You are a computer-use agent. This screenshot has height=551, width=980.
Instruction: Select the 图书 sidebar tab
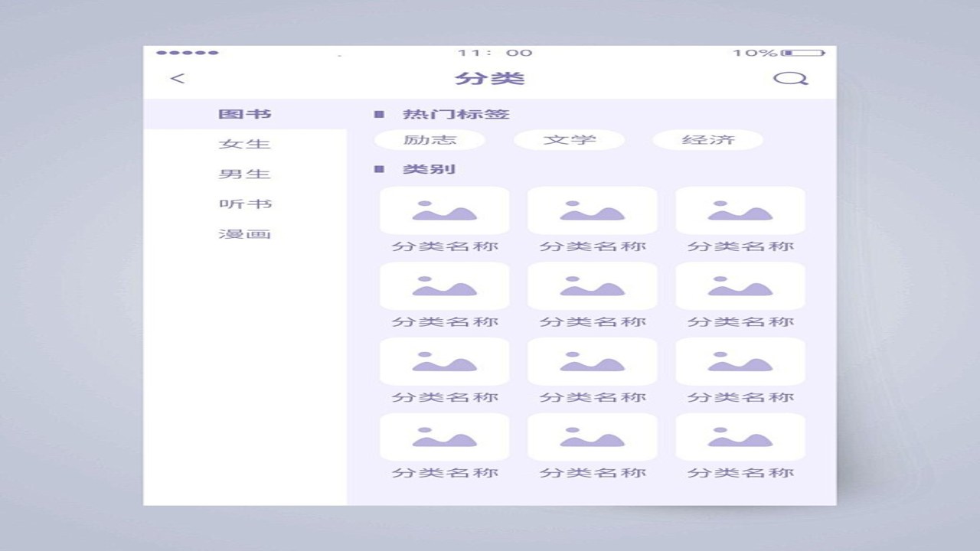245,114
